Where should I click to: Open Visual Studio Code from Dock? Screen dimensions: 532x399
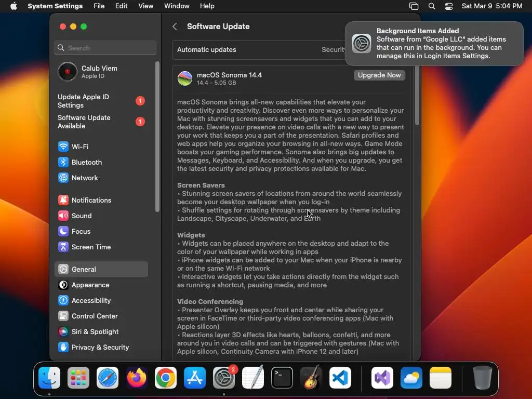(340, 378)
